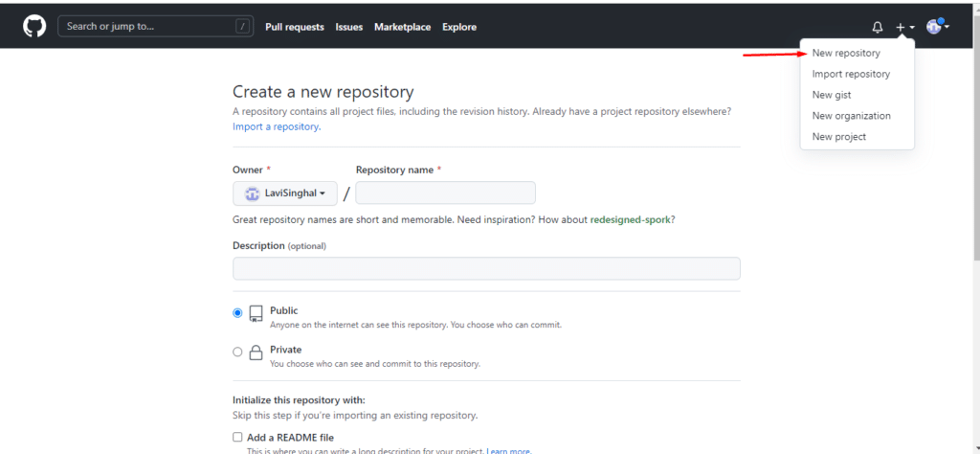Open the user avatar menu
The height and width of the screenshot is (454, 980).
tap(938, 26)
